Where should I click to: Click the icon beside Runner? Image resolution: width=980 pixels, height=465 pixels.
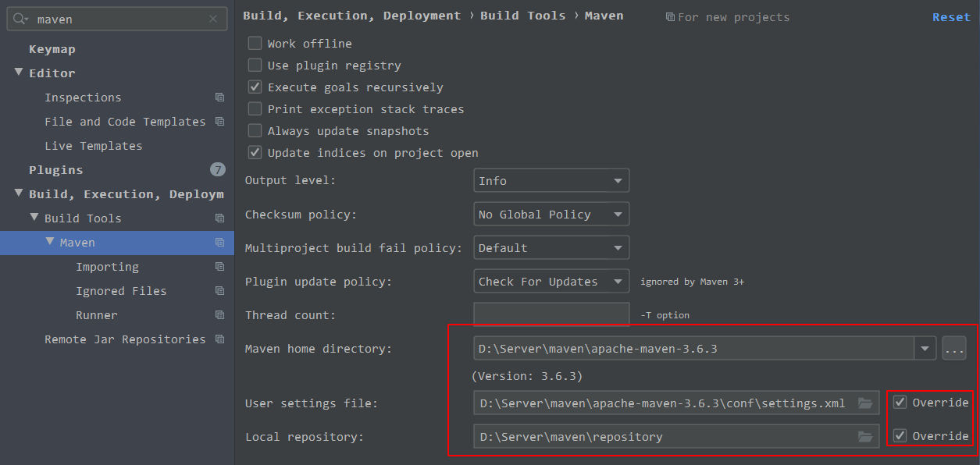pos(219,315)
